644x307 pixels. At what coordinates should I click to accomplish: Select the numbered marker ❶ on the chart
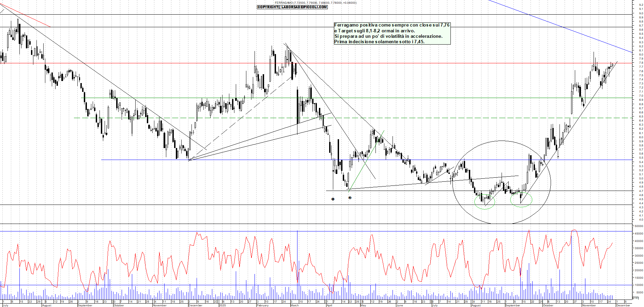(333, 198)
